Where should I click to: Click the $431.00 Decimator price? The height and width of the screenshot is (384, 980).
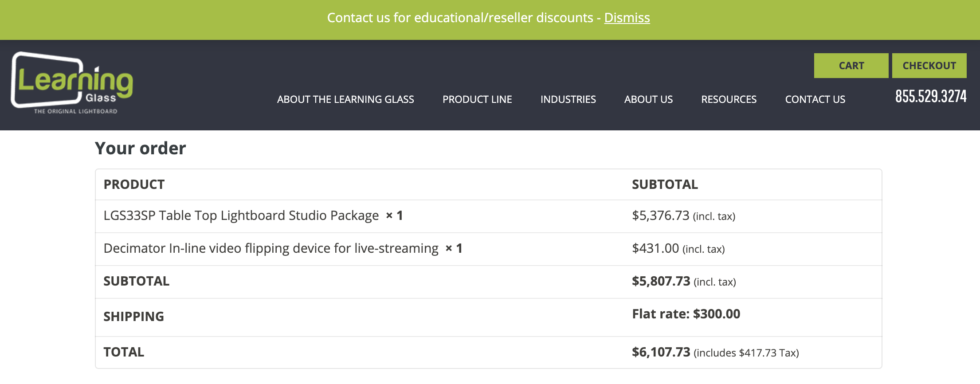click(x=655, y=248)
